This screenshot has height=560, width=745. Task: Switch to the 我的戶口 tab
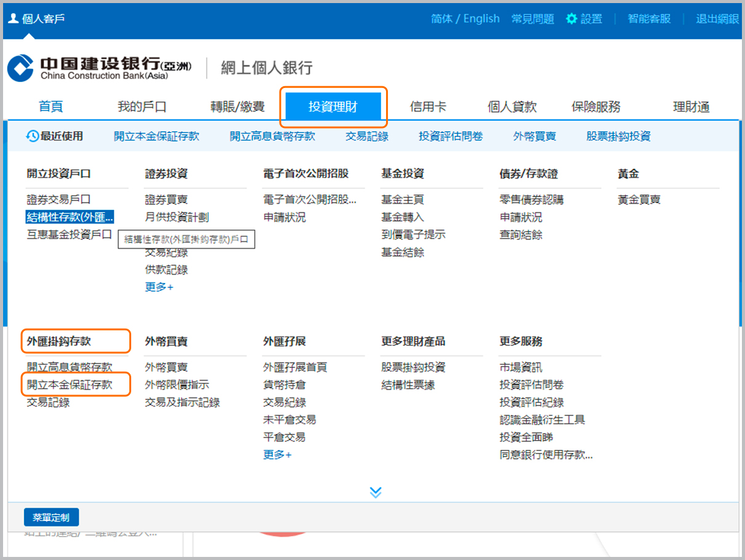click(142, 106)
